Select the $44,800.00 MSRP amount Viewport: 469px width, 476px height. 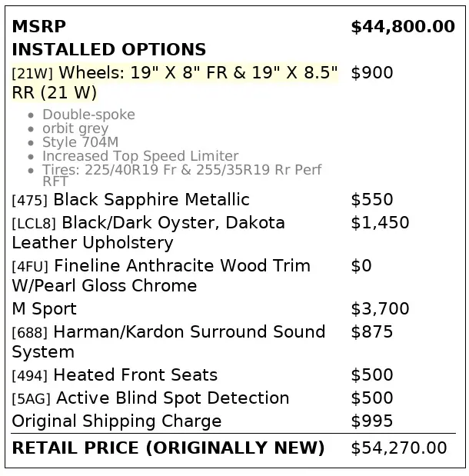(402, 27)
